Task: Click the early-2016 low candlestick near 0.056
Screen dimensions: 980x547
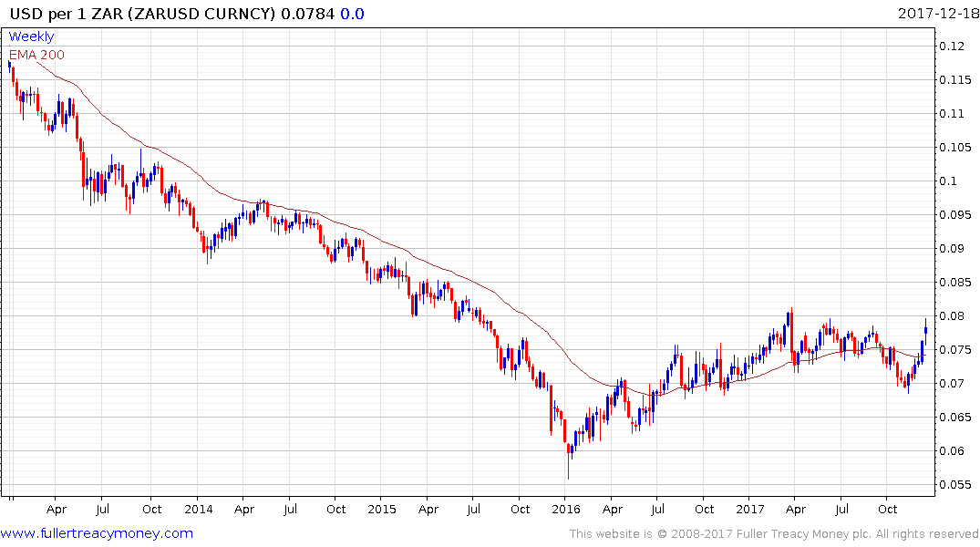Action: (x=569, y=459)
